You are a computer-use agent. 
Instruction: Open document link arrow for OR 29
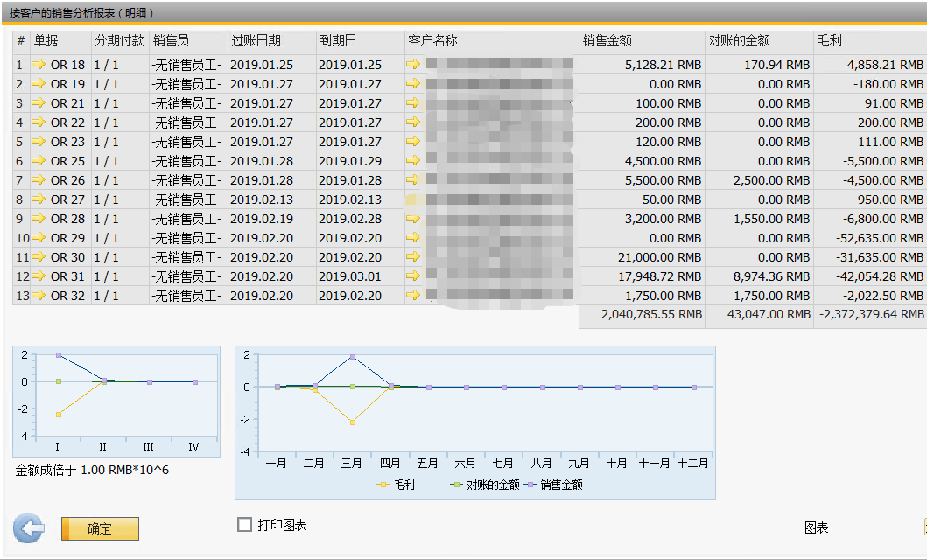click(39, 237)
